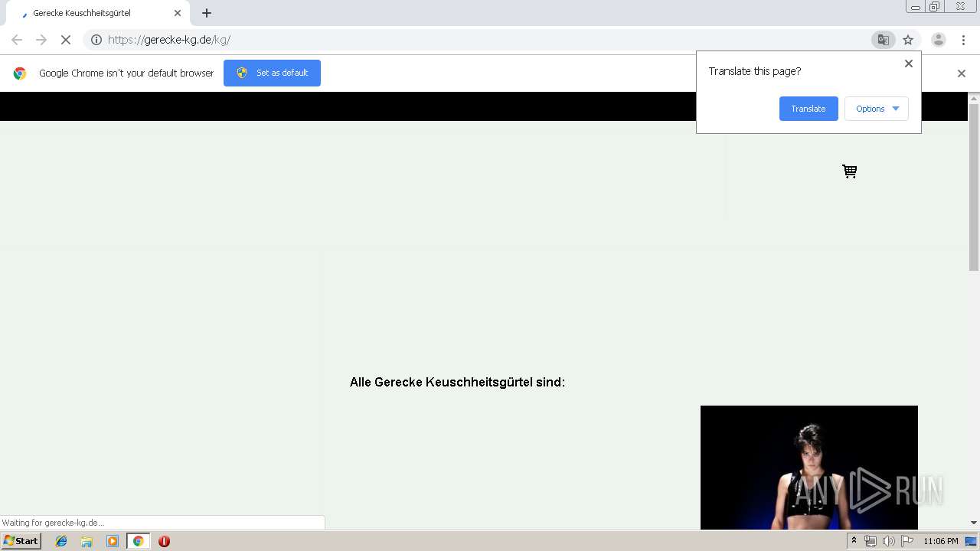Screen dimensions: 980x551
Task: Click the woman's photo thumbnail
Action: [x=808, y=468]
